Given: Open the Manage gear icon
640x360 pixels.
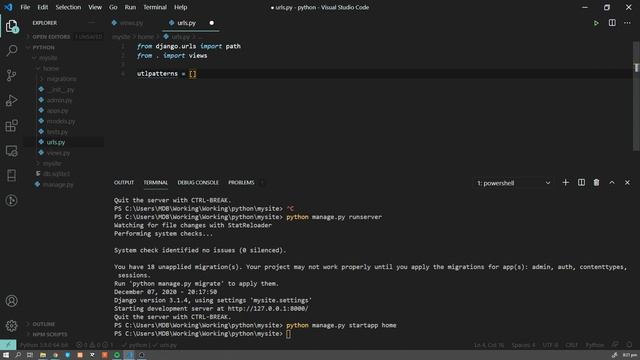Looking at the screenshot, I should [x=11, y=325].
